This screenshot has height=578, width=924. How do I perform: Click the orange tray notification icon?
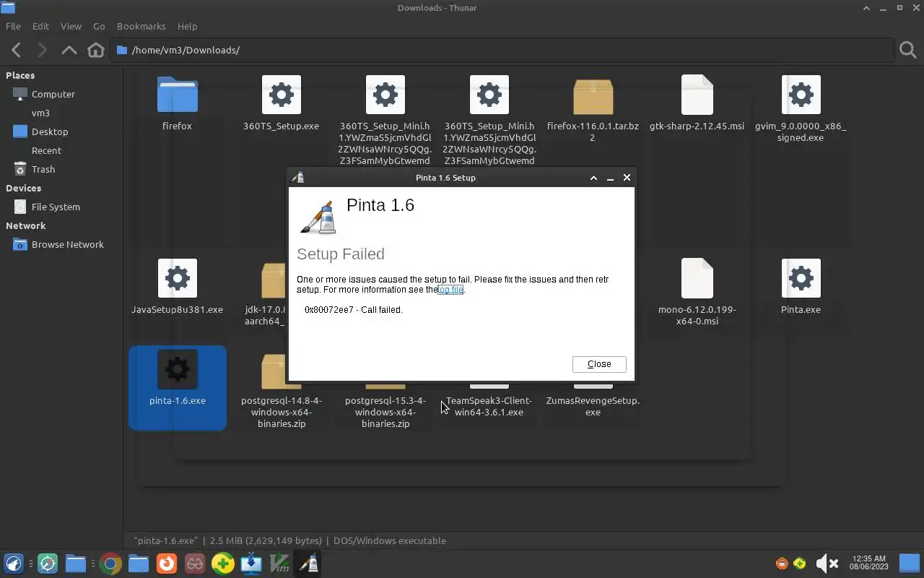(782, 564)
